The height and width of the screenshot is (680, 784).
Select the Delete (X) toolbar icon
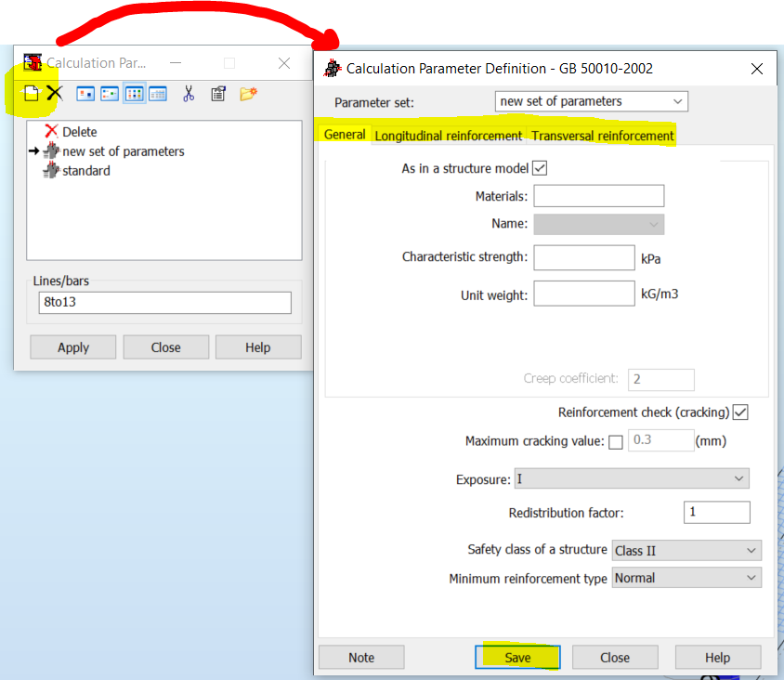coord(53,93)
